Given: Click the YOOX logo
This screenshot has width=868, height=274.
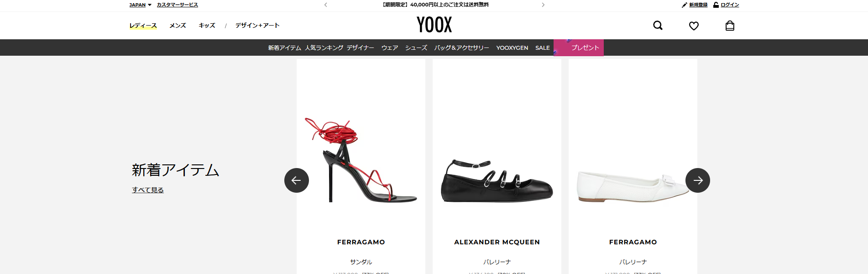Looking at the screenshot, I should point(434,25).
